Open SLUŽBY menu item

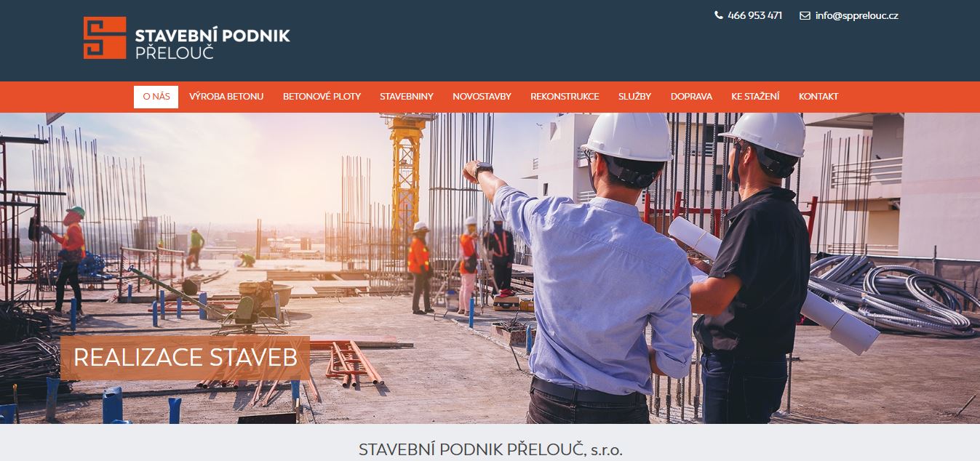tap(634, 97)
